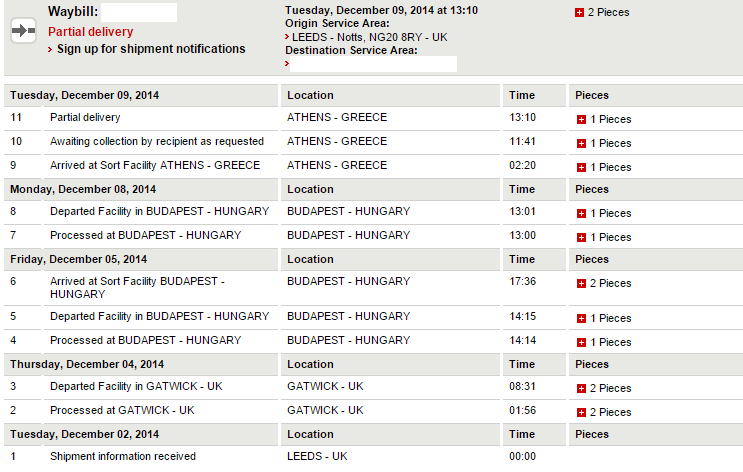This screenshot has width=743, height=472.
Task: Expand pieces for Processed at Gatwick 01:56
Action: point(581,413)
